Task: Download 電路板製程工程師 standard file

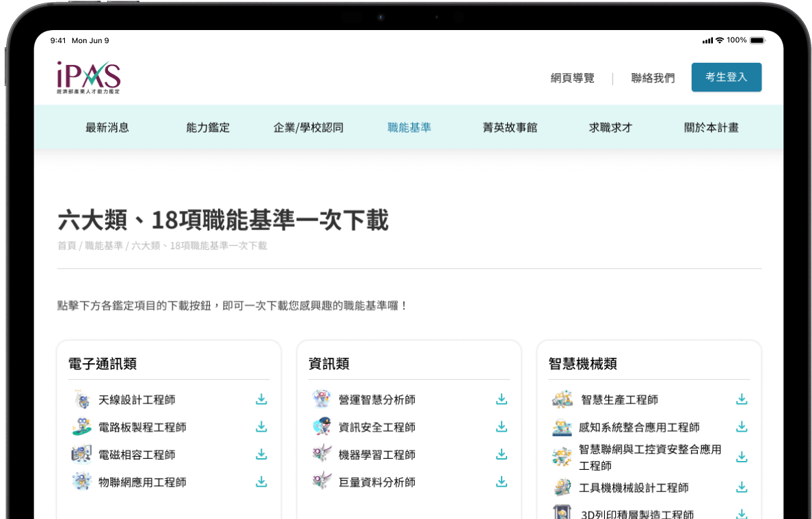Action: coord(261,427)
